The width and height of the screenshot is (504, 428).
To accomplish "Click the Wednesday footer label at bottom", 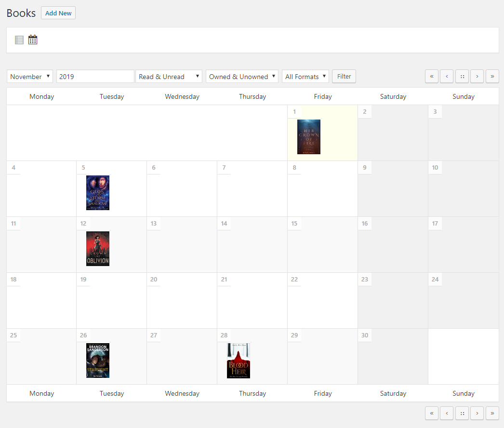I will click(182, 393).
